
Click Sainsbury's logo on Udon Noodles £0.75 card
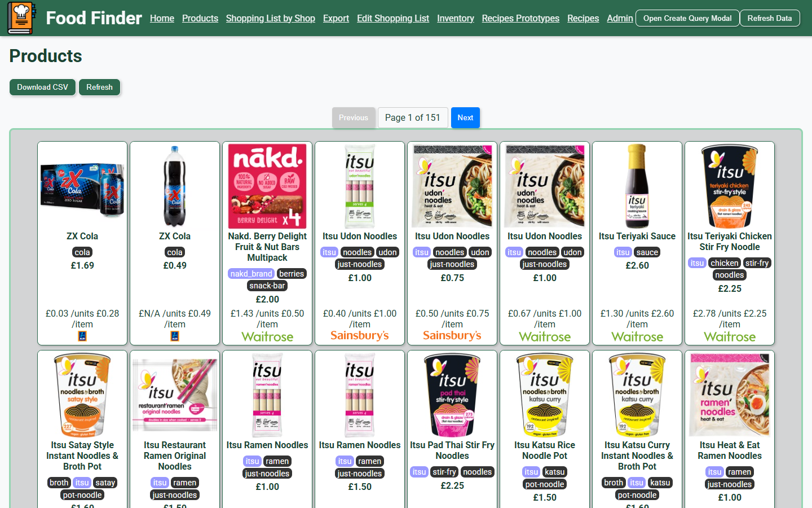click(x=452, y=336)
